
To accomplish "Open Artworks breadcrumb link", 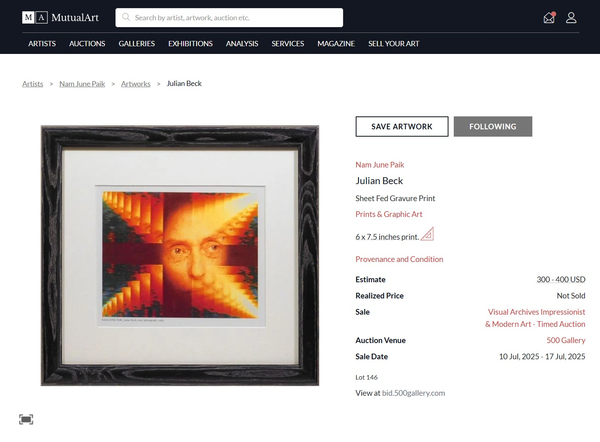I will [135, 84].
